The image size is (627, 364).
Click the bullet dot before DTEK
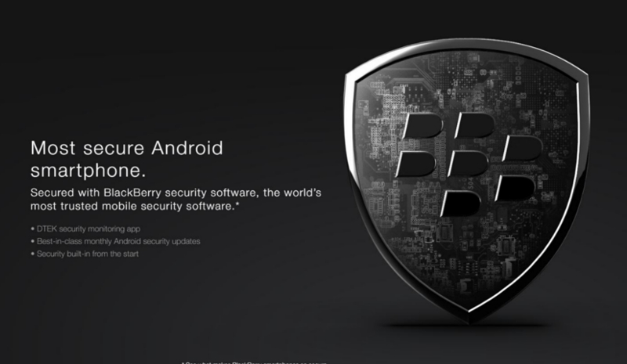pyautogui.click(x=32, y=229)
